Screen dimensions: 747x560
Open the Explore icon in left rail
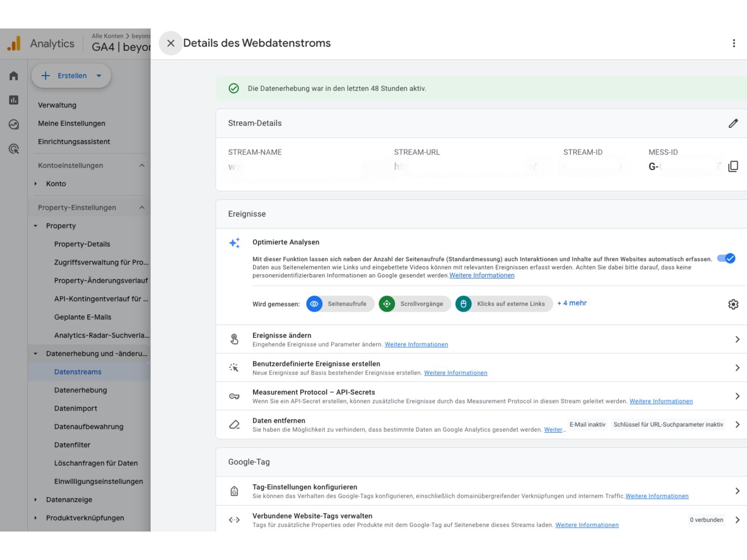pos(14,124)
